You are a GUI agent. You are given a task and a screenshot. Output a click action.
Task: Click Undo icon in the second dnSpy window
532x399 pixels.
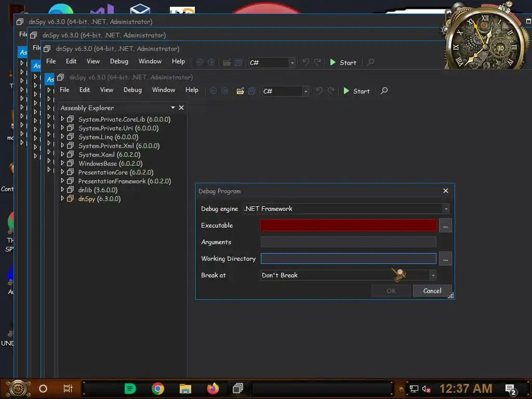tap(305, 62)
